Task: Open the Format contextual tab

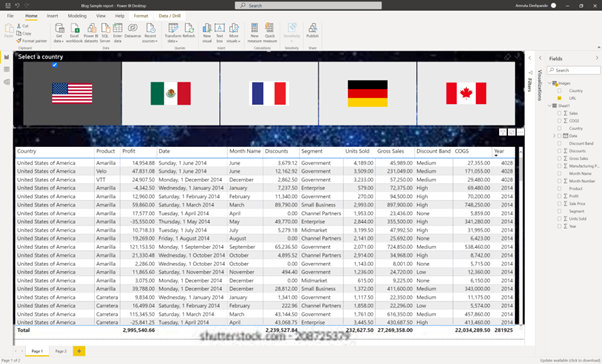Action: 141,16
